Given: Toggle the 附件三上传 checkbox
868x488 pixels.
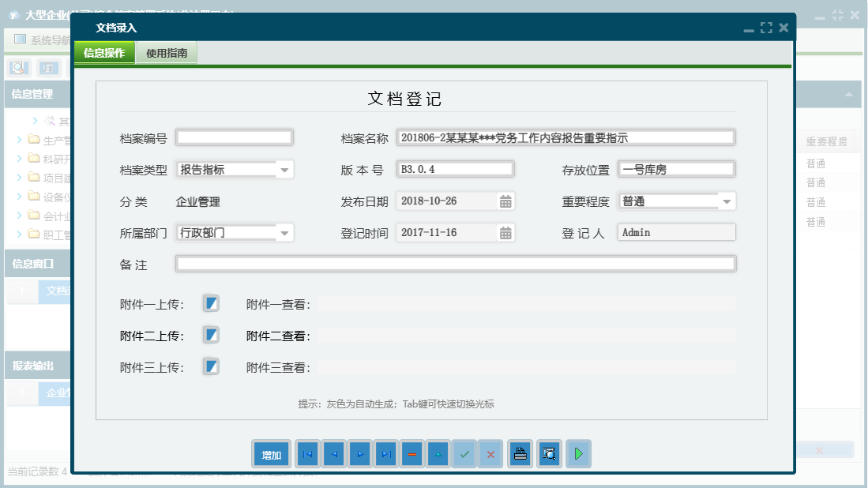Looking at the screenshot, I should (x=210, y=366).
